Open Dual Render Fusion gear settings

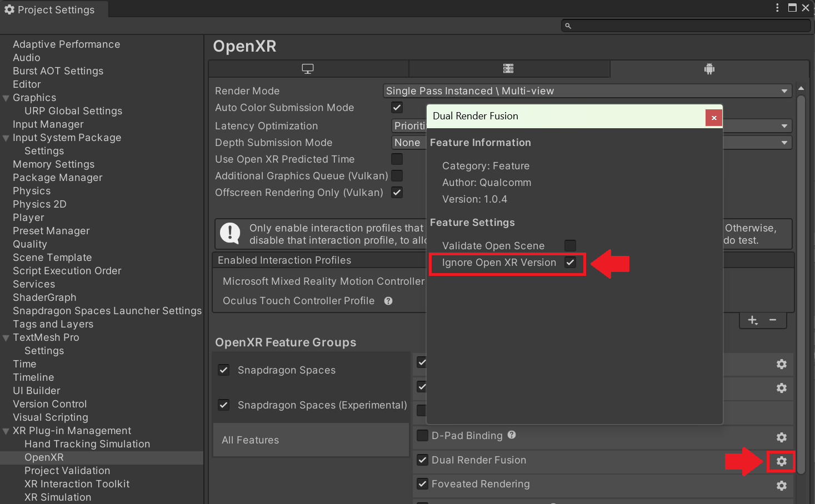(781, 461)
